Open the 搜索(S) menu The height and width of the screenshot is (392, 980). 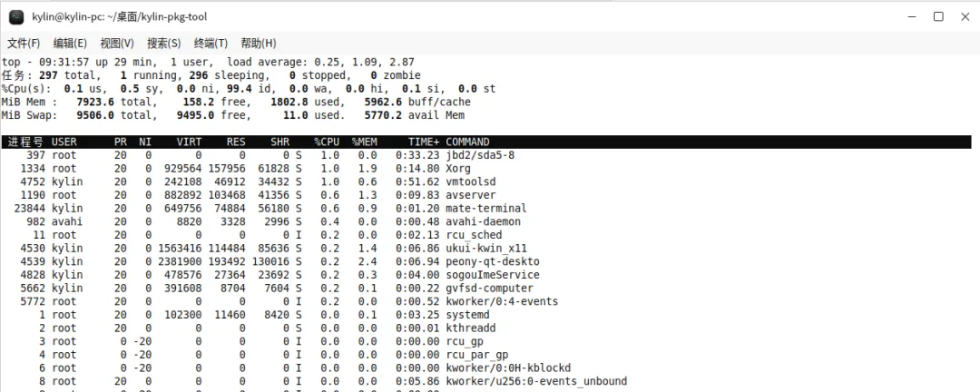tap(163, 44)
